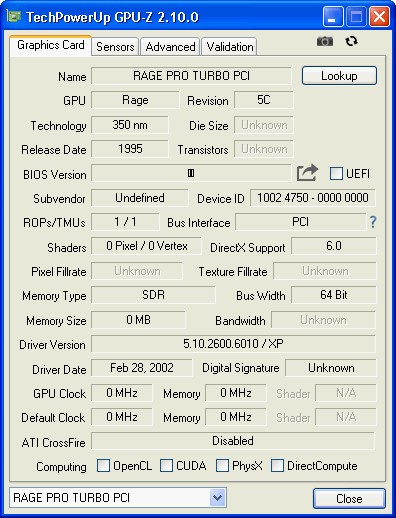396x518 pixels.
Task: Switch to the Graphics Card tab
Action: pyautogui.click(x=50, y=45)
